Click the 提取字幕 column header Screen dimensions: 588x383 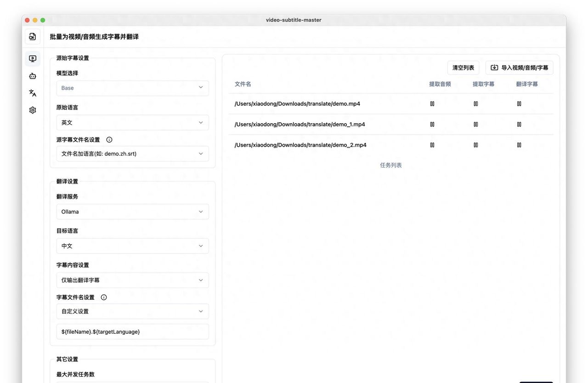tap(484, 84)
